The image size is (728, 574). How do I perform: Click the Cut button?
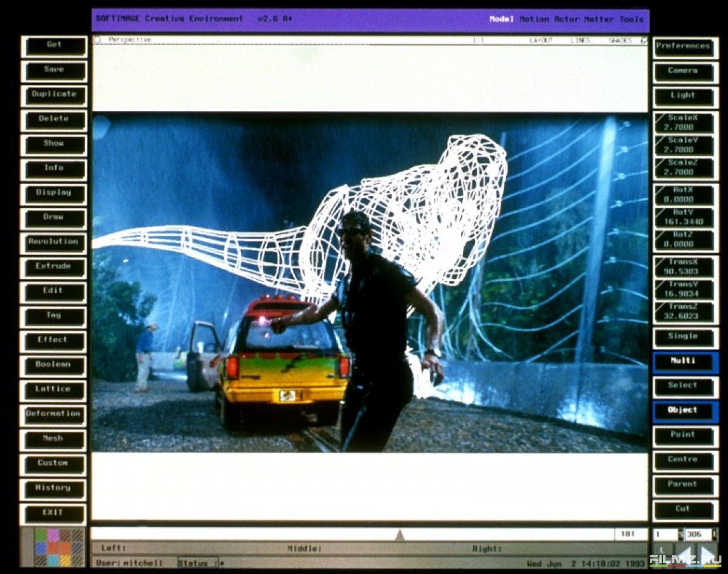[x=686, y=511]
